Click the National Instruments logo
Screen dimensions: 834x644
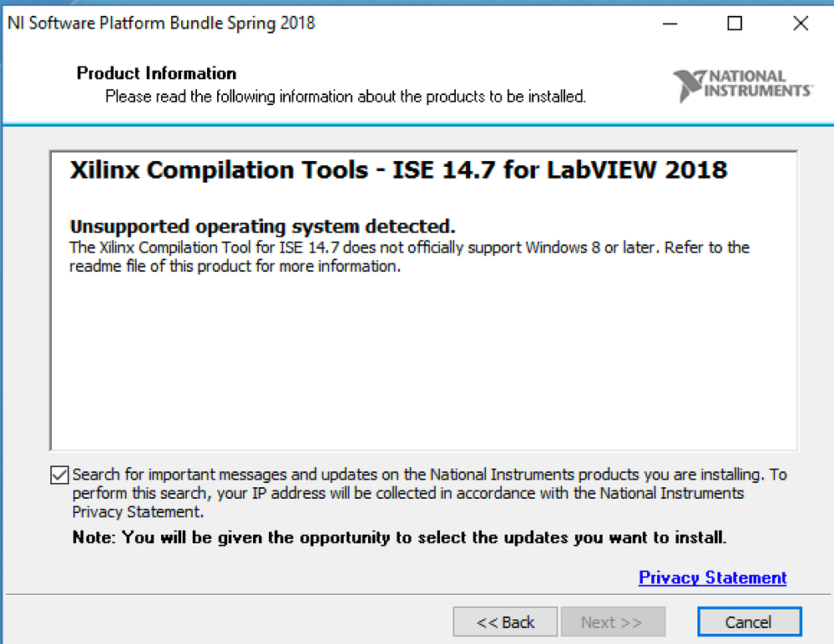[742, 85]
